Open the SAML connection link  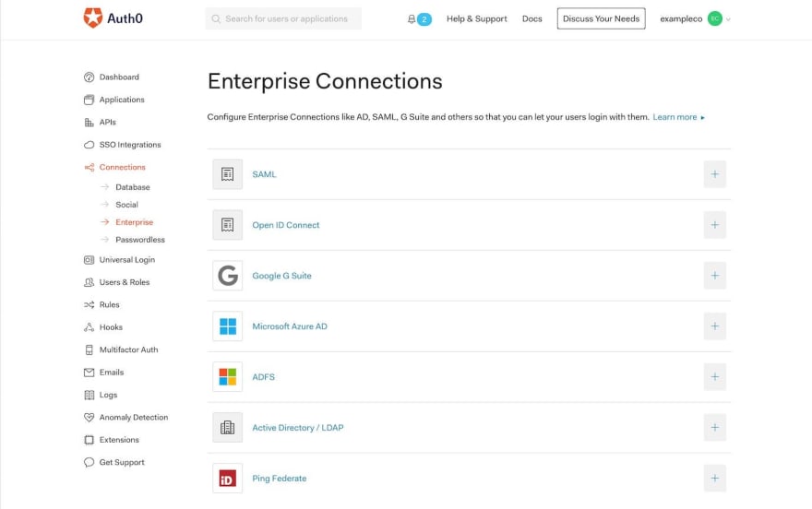[264, 174]
